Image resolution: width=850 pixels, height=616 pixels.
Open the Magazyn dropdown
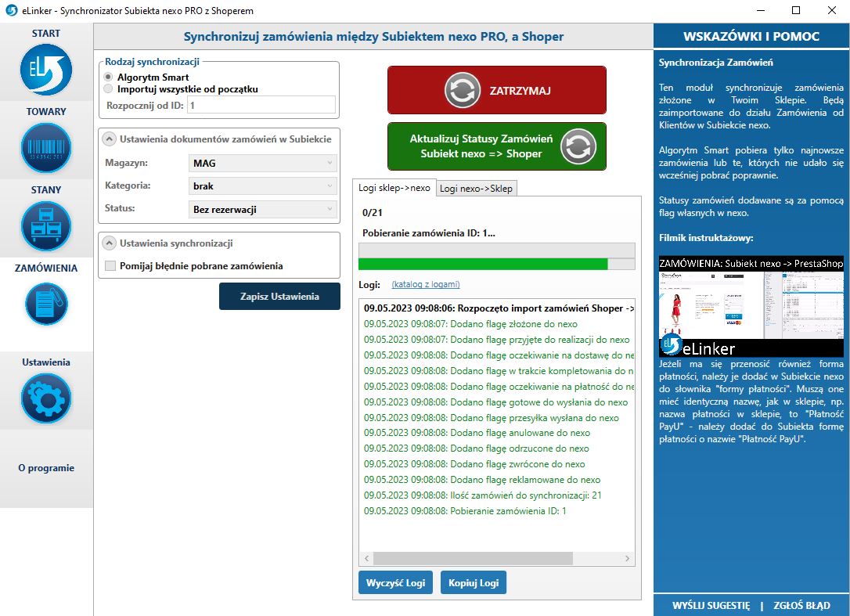(x=263, y=164)
